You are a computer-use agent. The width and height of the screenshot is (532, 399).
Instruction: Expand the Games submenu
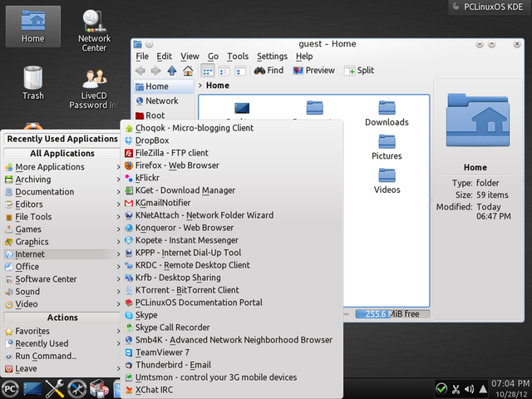62,229
